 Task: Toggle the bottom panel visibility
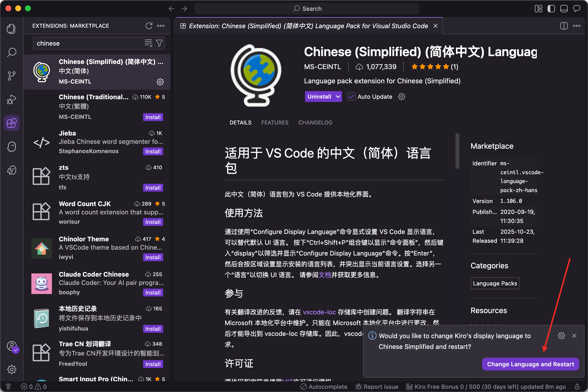click(x=564, y=9)
